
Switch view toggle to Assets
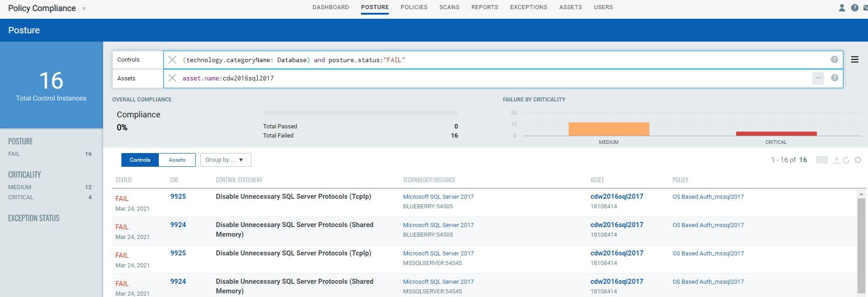click(177, 160)
